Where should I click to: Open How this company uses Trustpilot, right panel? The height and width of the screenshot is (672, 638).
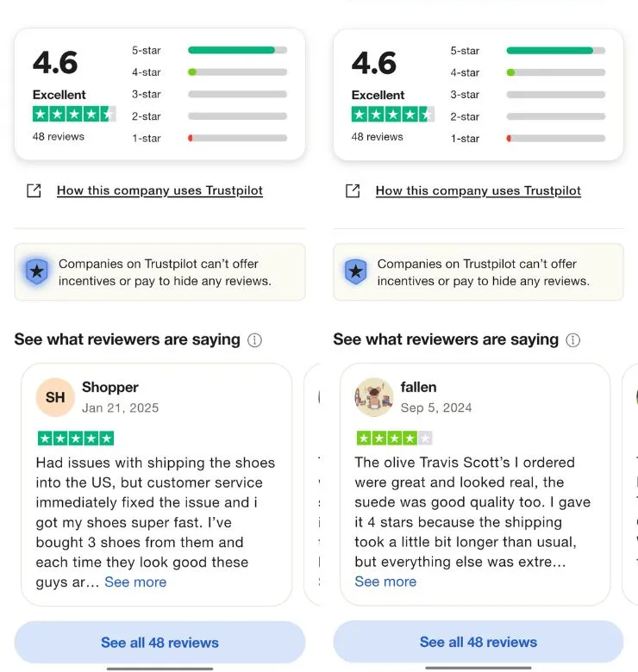478,190
